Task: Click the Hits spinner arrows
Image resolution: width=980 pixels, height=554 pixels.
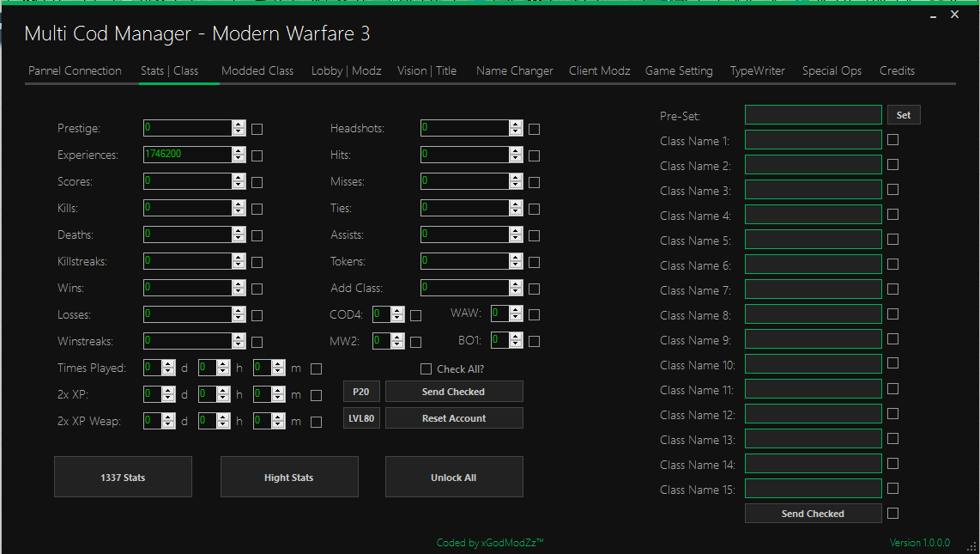Action: (516, 155)
